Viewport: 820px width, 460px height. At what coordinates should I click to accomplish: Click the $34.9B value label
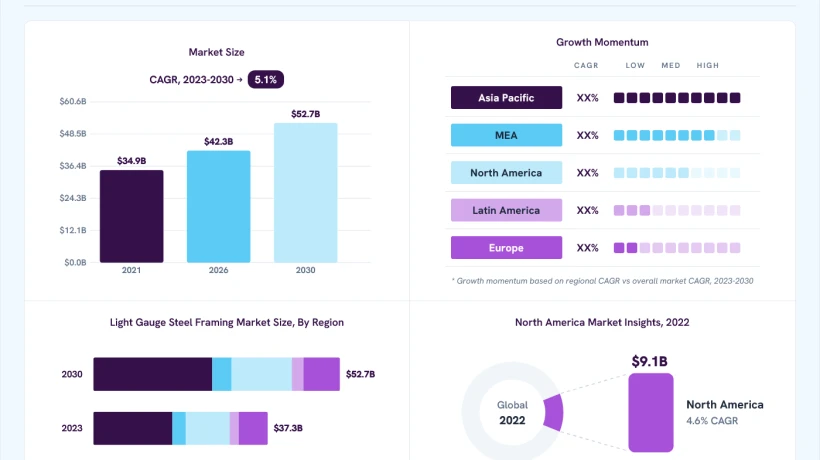point(132,160)
